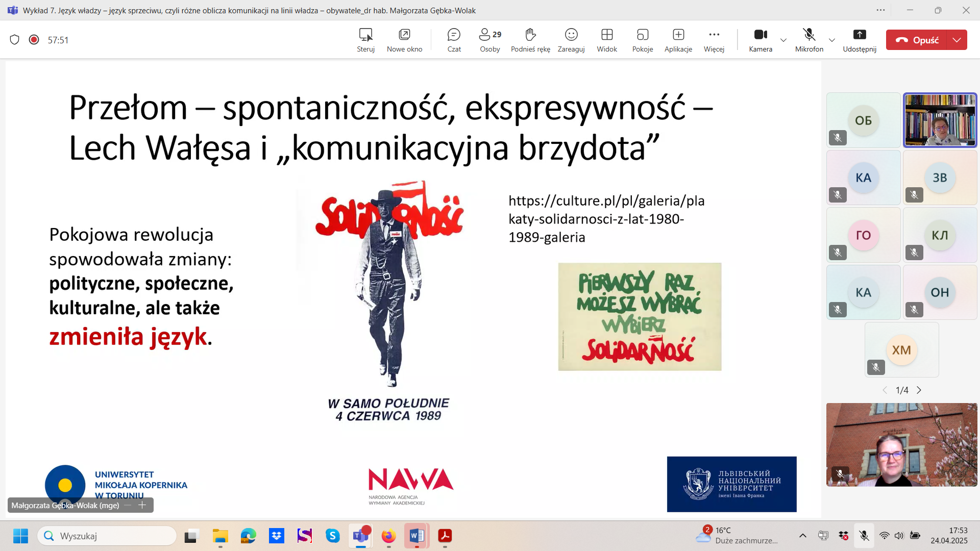Unmute the Mikrofon
Viewport: 980px width, 551px height.
(x=808, y=40)
